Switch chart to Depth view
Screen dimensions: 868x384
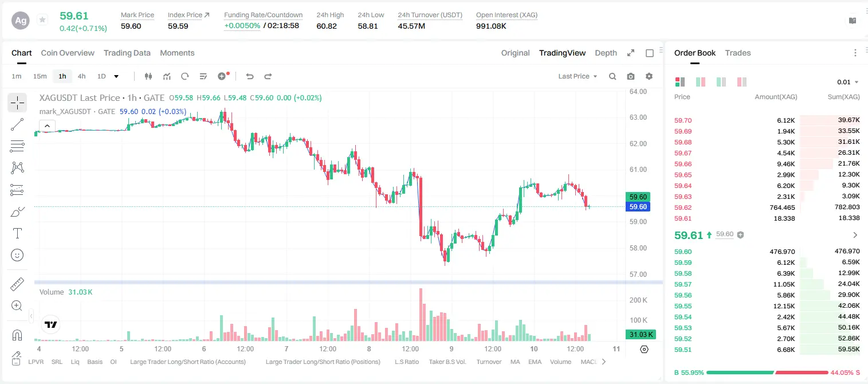tap(606, 53)
